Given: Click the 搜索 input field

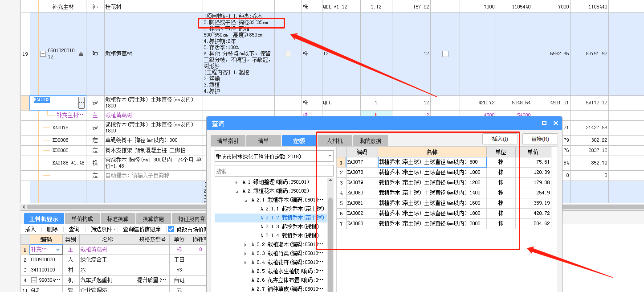Looking at the screenshot, I should click(x=274, y=171).
